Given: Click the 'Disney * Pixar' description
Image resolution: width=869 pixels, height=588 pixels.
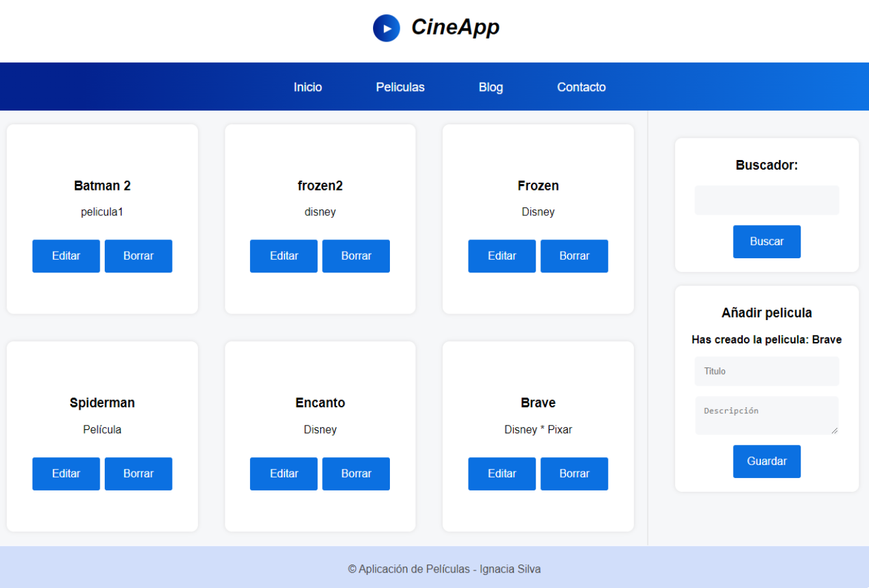Looking at the screenshot, I should pos(538,429).
